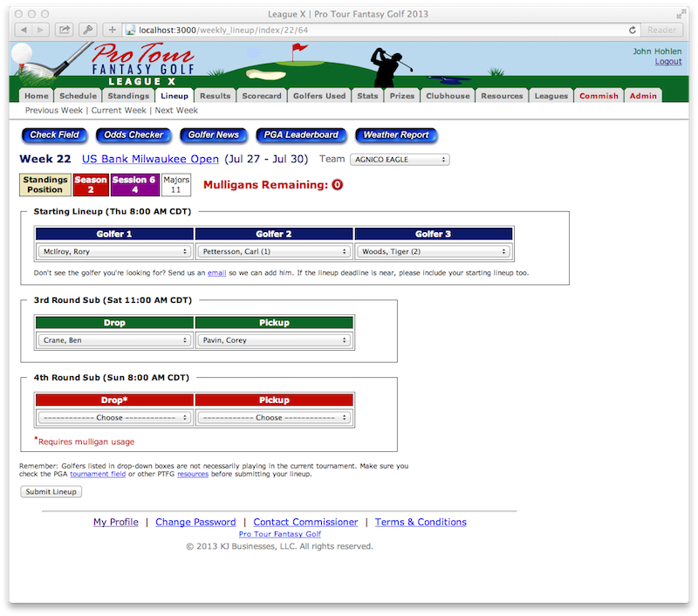The height and width of the screenshot is (616, 698).
Task: Click the browser Forward arrow button
Action: [40, 30]
